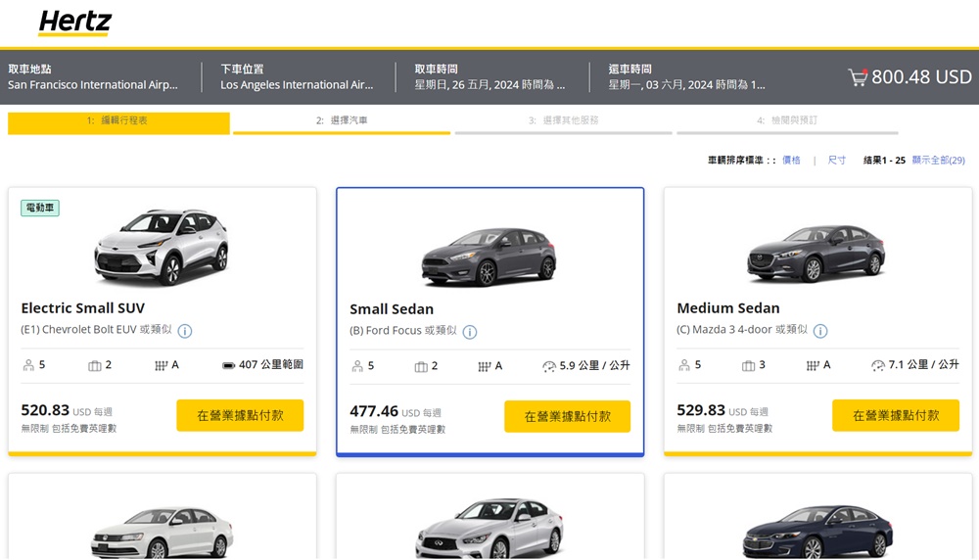Select step 4 檢閱與預訂 tab
The image size is (979, 560).
coord(787,121)
